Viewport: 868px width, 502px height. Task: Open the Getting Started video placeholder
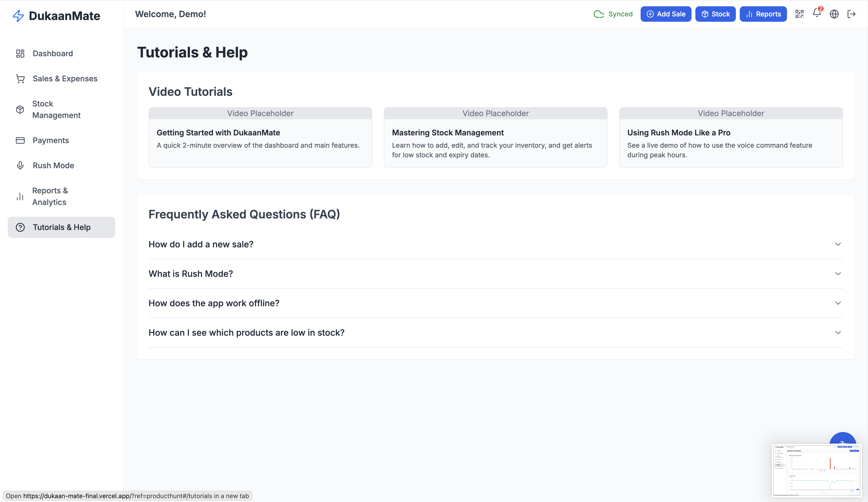click(260, 113)
